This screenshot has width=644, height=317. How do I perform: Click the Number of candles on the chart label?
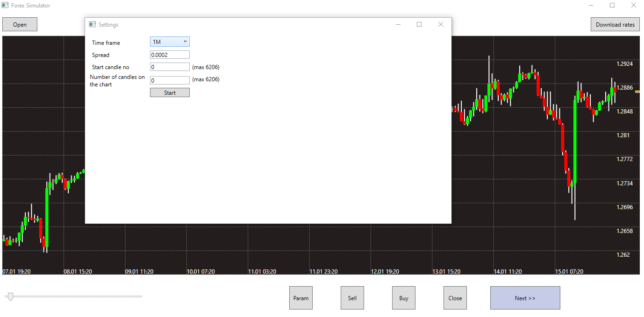(117, 81)
